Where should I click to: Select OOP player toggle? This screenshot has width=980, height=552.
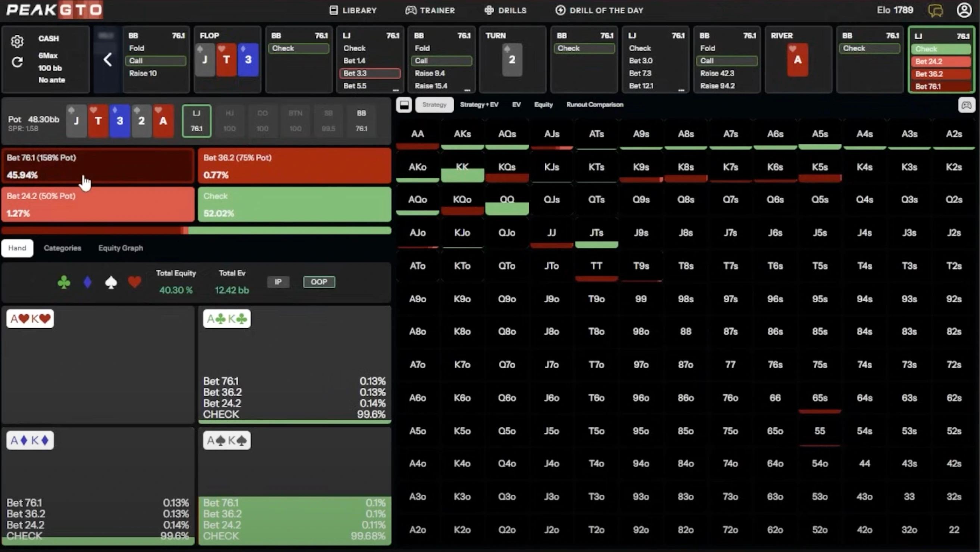319,282
